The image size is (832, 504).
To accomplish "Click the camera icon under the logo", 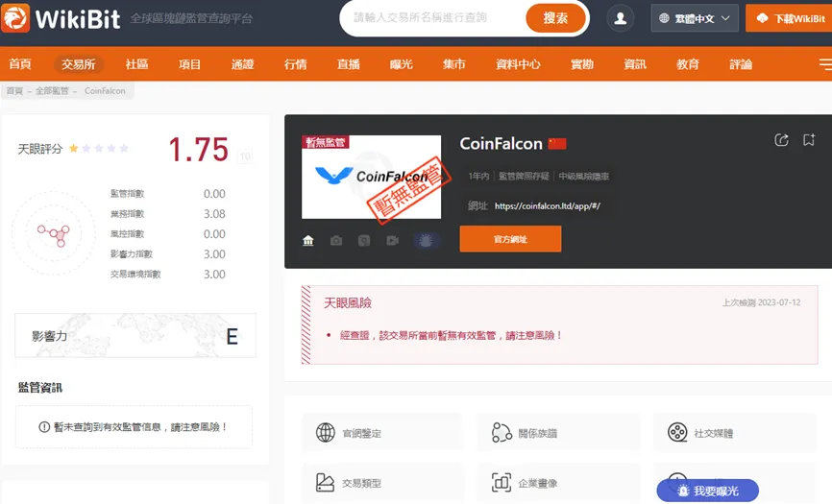I will tap(336, 241).
